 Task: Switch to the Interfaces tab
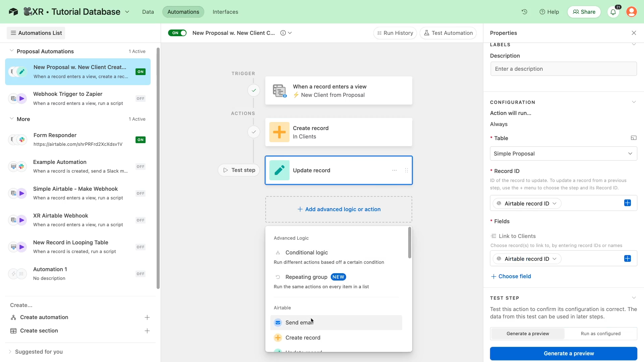click(x=225, y=12)
